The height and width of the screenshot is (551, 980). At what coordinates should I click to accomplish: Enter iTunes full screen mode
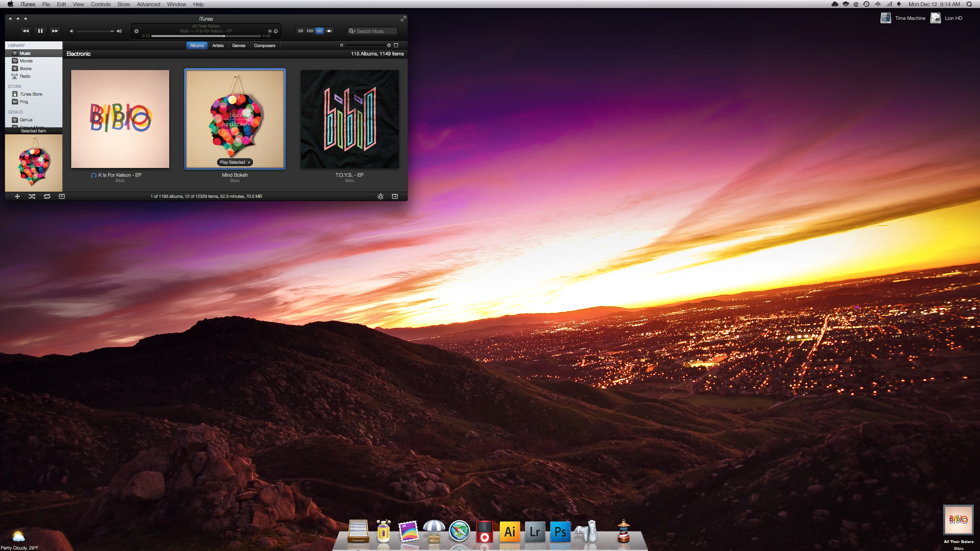(403, 19)
